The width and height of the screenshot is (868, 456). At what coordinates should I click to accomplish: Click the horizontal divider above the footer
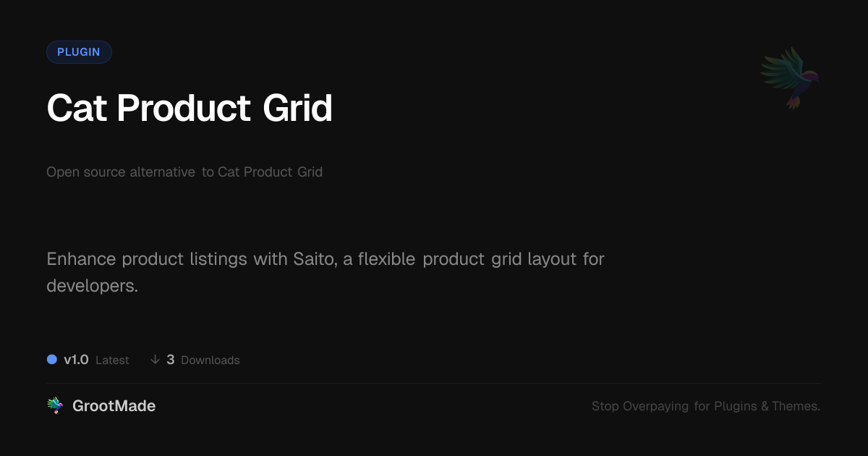pos(434,383)
